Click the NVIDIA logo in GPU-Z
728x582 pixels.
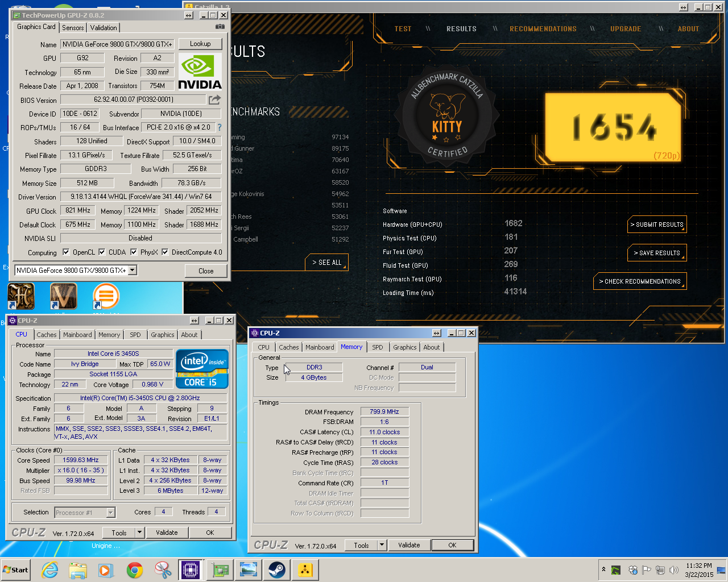[x=200, y=72]
